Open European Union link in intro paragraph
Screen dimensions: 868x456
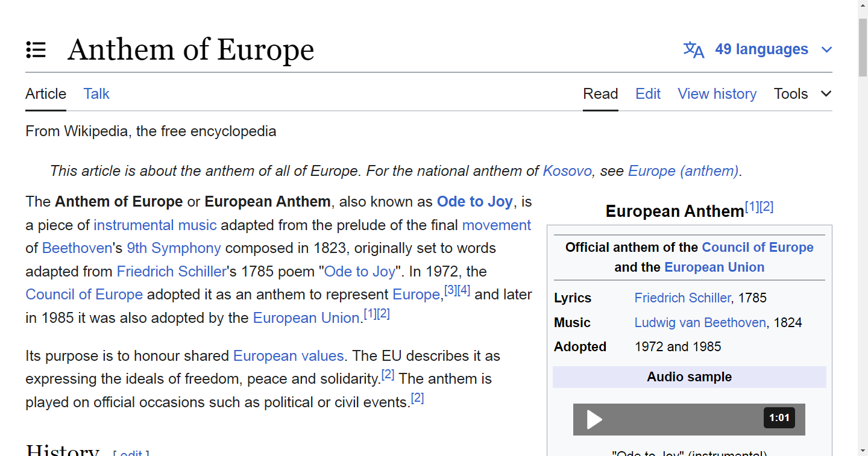pyautogui.click(x=306, y=318)
